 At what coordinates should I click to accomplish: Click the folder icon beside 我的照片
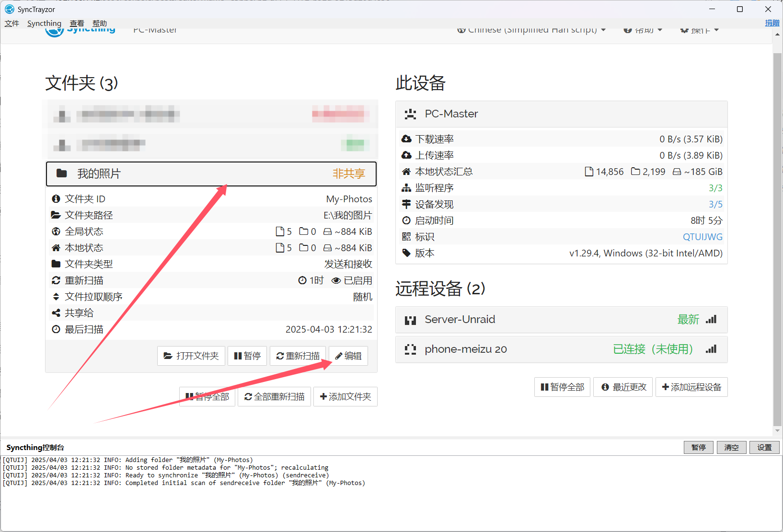coord(62,173)
